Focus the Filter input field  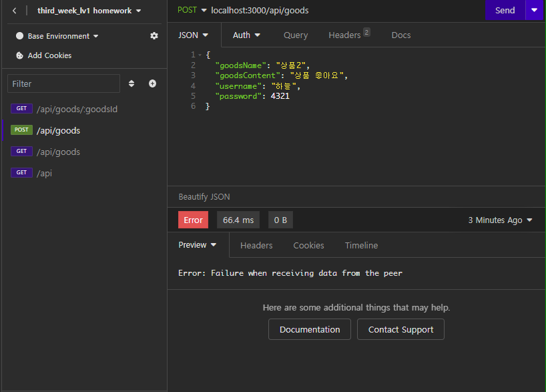(x=63, y=83)
